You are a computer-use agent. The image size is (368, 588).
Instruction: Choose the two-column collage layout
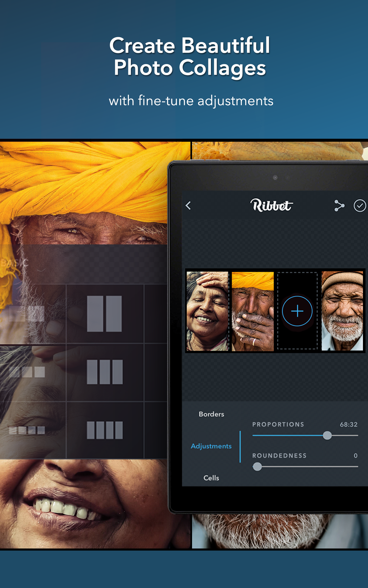tap(104, 314)
